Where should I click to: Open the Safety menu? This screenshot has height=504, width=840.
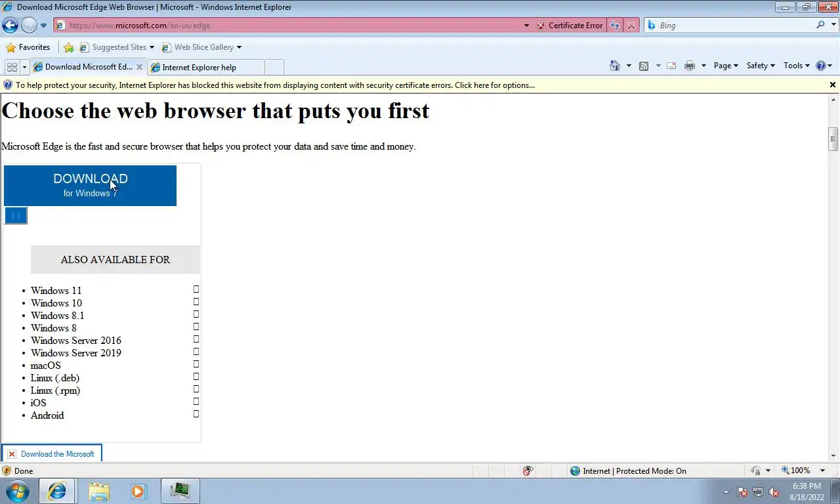(761, 66)
